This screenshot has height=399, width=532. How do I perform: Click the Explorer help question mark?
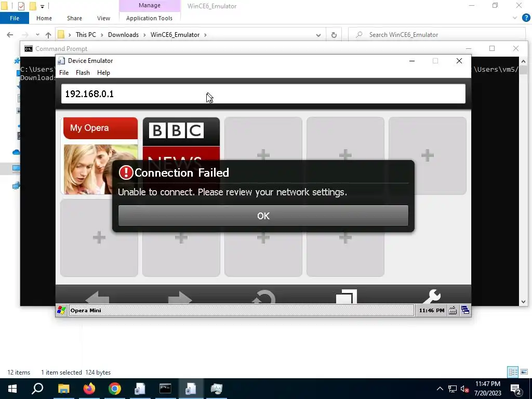pos(526,18)
